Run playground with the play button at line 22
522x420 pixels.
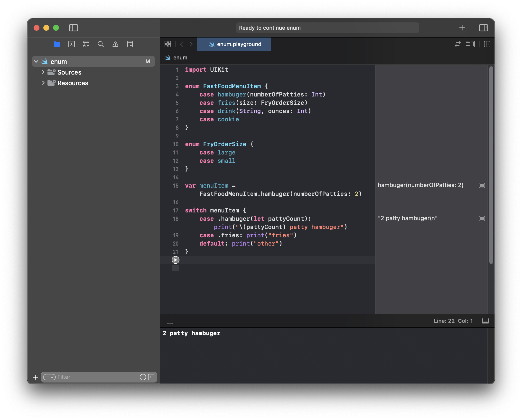175,260
